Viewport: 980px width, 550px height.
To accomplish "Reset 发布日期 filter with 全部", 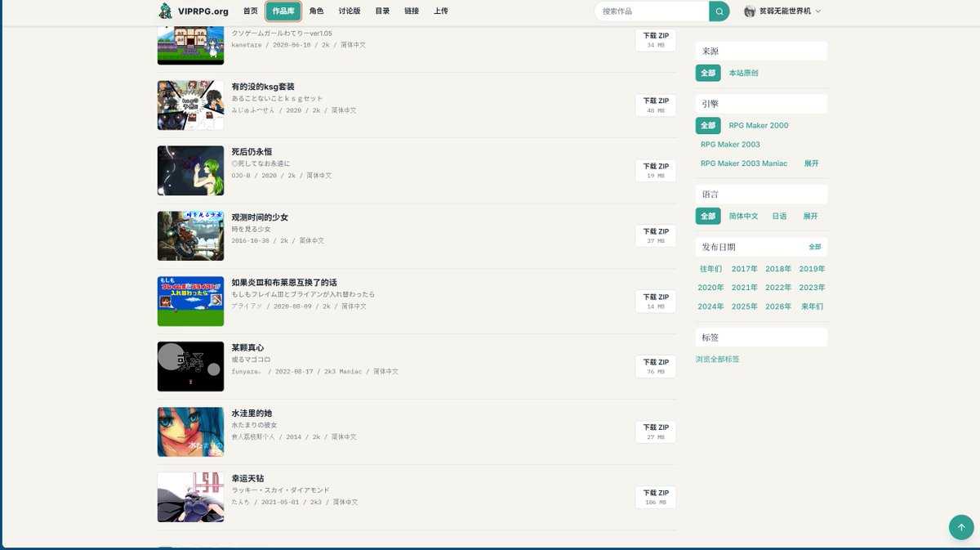I will (x=815, y=247).
